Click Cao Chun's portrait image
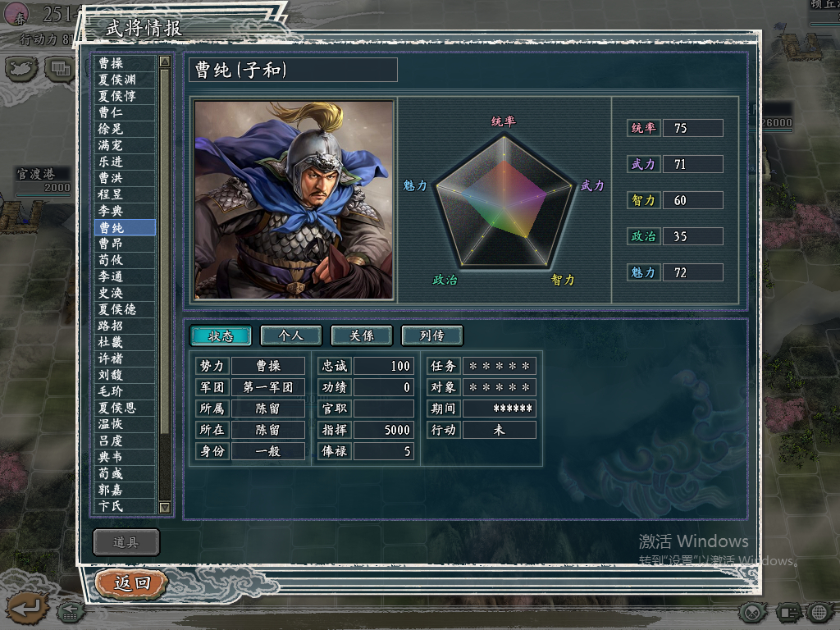 (x=294, y=200)
